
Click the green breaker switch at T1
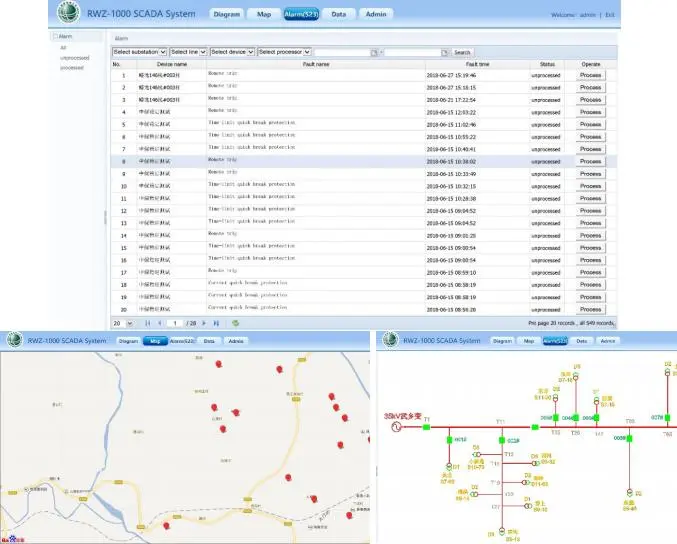point(426,427)
